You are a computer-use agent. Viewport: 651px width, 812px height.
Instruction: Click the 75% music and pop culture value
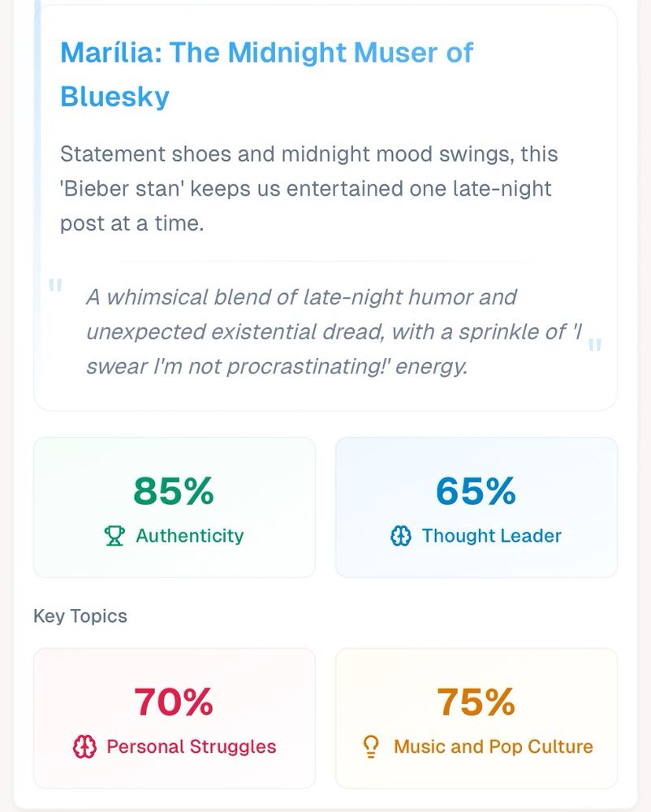pos(476,702)
